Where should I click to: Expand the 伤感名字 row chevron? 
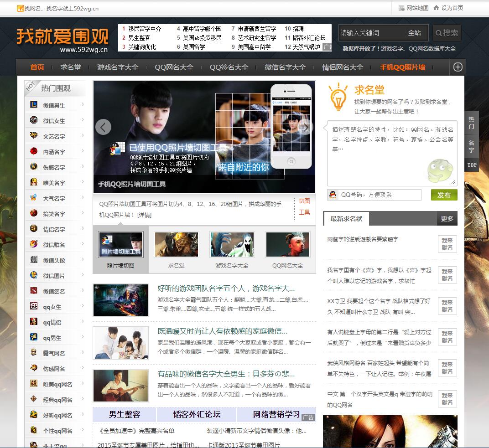83,166
